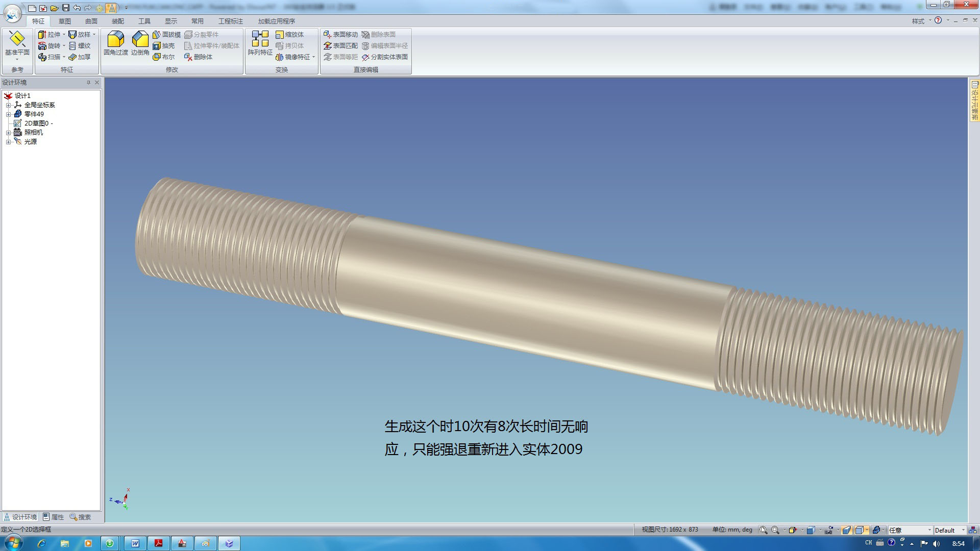
Task: Click the 删除体 delete body tool
Action: point(198,57)
